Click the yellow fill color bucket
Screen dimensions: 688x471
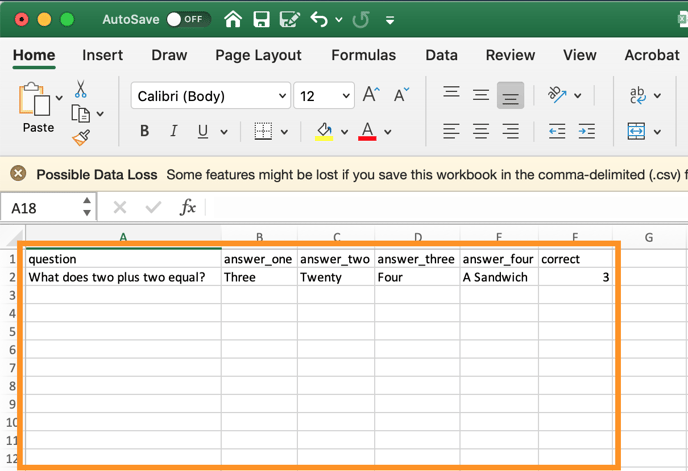point(324,131)
